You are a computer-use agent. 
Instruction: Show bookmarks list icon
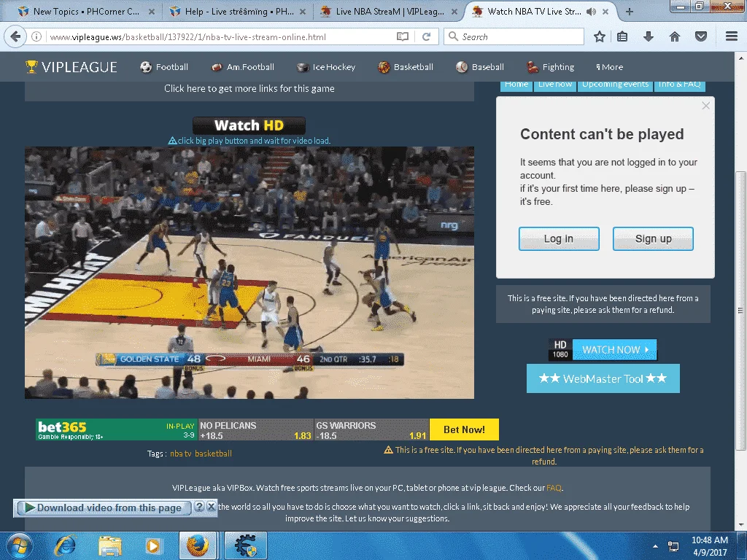click(622, 36)
